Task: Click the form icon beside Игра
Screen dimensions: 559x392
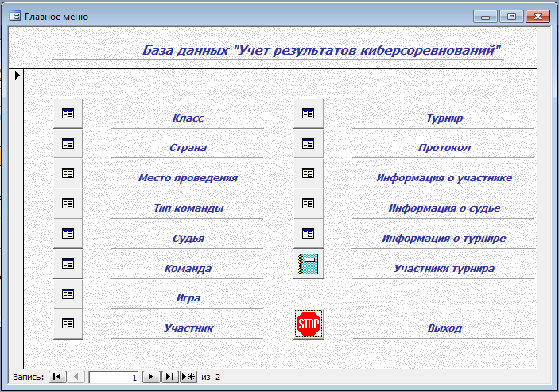Action: tap(68, 293)
